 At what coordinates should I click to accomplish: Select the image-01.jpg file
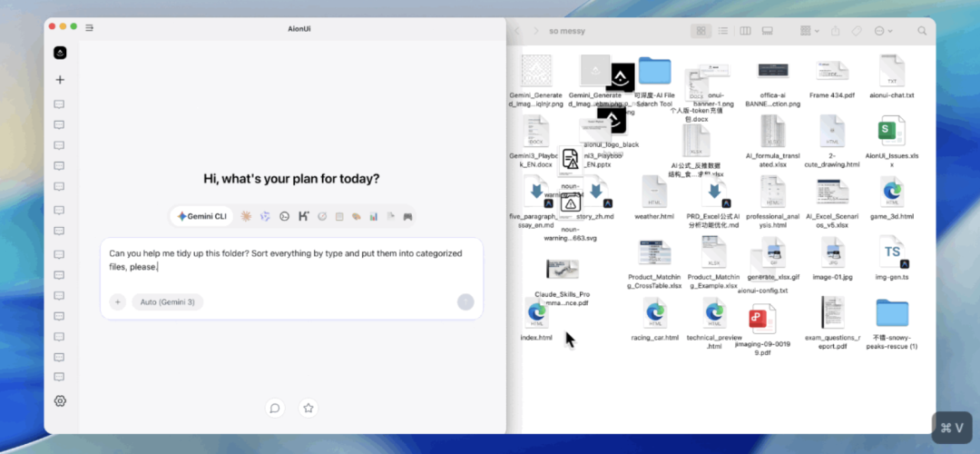pyautogui.click(x=832, y=252)
